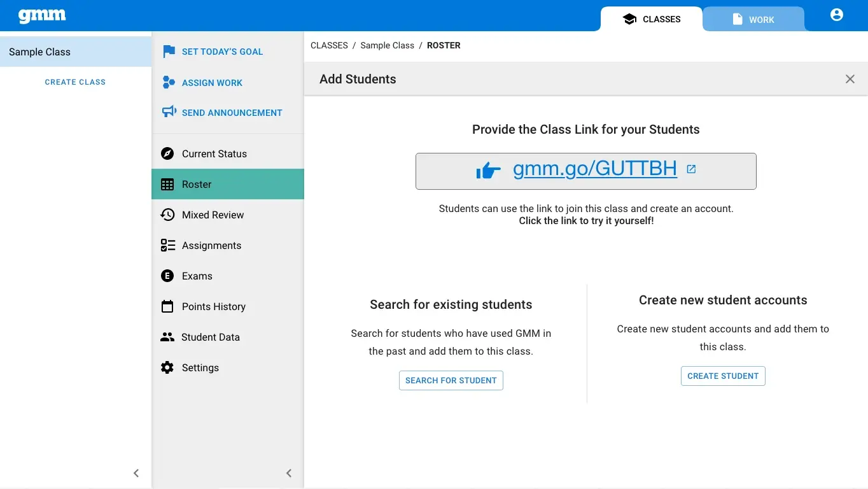The height and width of the screenshot is (489, 868).
Task: Click the Mixed Review history clock icon
Action: [x=167, y=215]
